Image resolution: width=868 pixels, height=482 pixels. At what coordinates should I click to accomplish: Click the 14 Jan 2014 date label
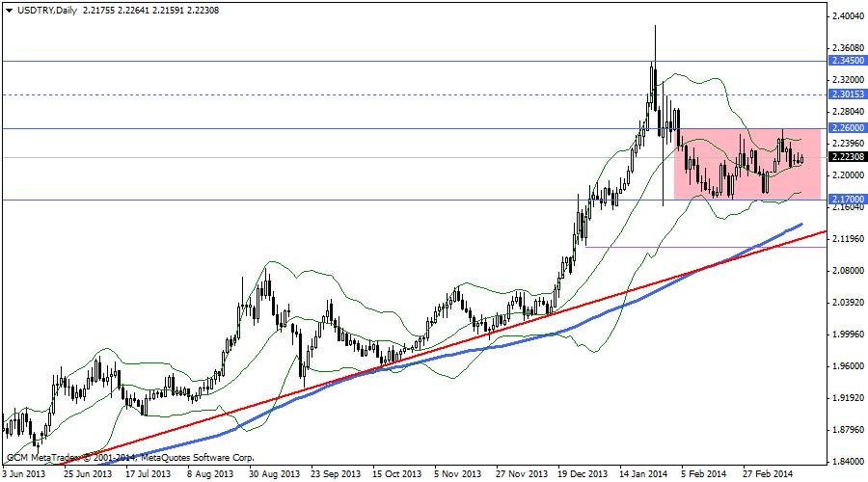(x=644, y=474)
